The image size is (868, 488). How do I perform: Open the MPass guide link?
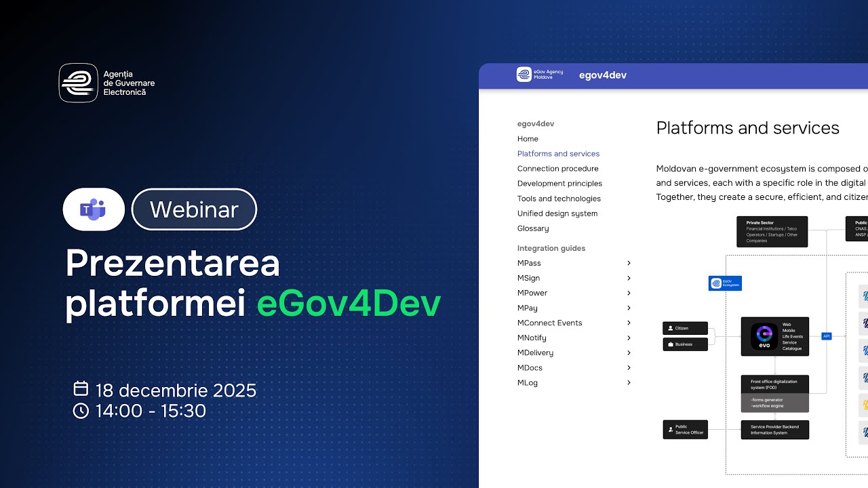[529, 263]
